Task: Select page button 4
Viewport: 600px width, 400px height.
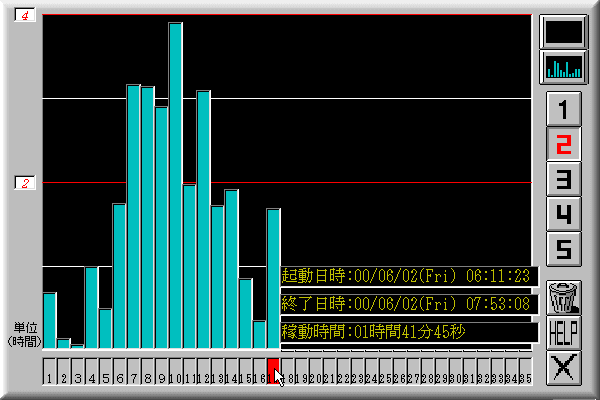Action: tap(564, 214)
